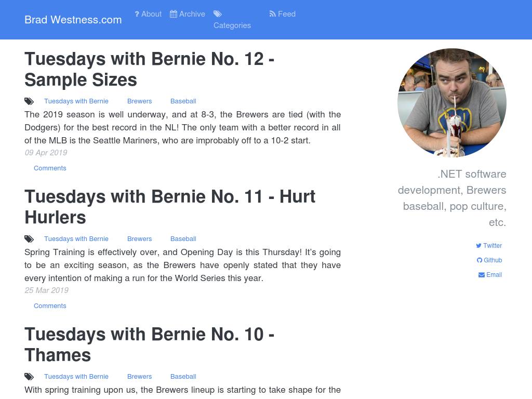Click the RSS icon beside Feed

tap(272, 14)
